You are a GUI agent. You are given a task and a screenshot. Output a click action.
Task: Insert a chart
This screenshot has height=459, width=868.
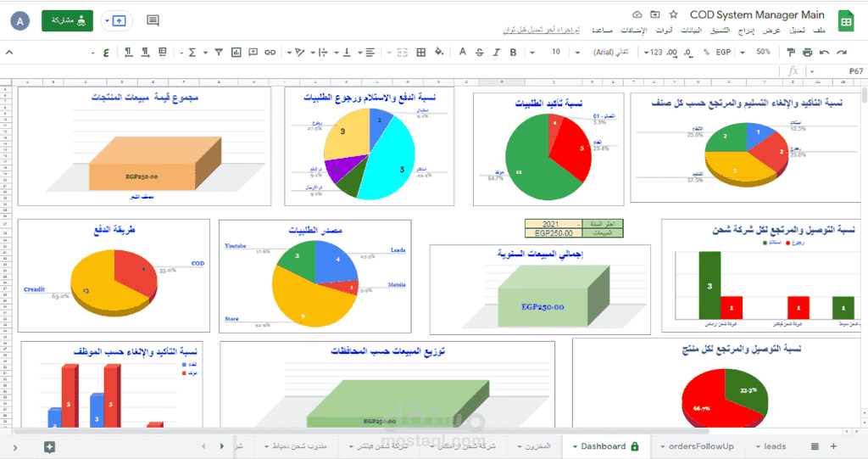point(236,52)
